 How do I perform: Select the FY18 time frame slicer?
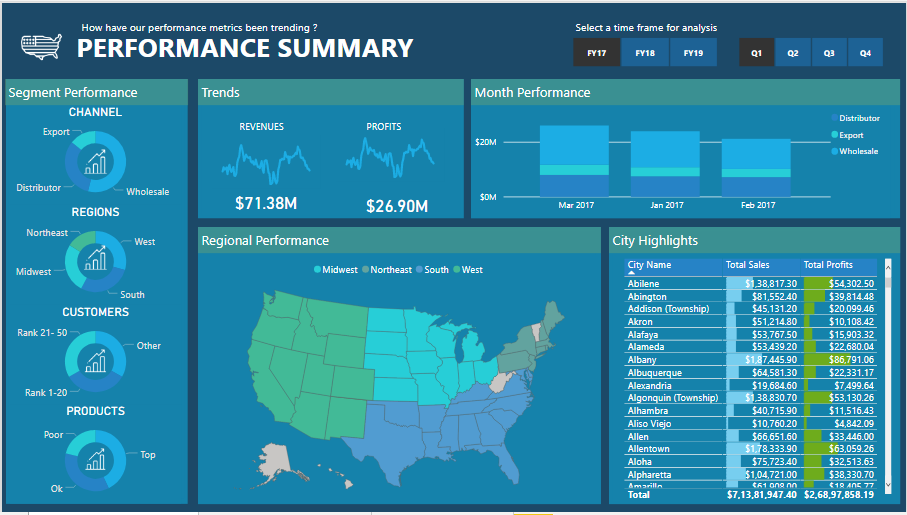645,52
